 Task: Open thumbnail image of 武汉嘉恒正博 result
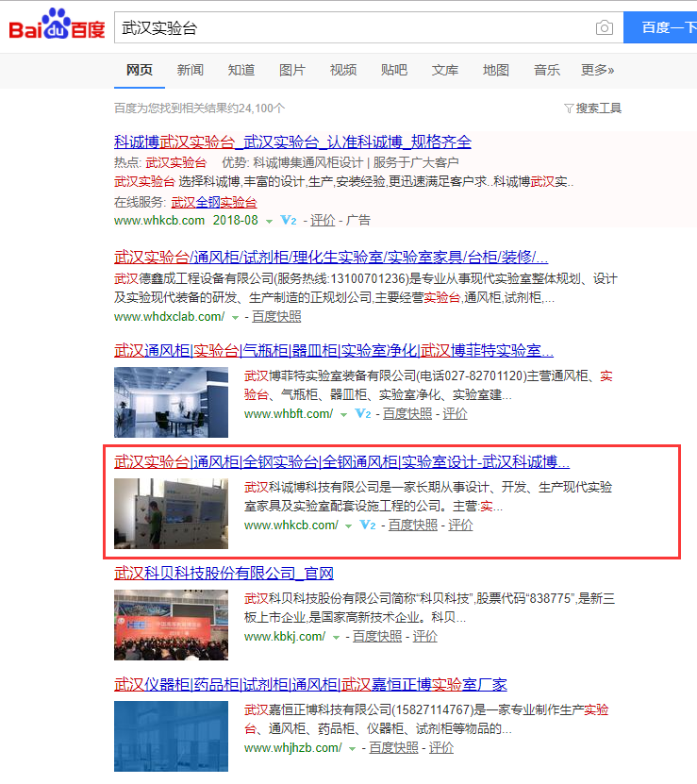click(x=171, y=737)
